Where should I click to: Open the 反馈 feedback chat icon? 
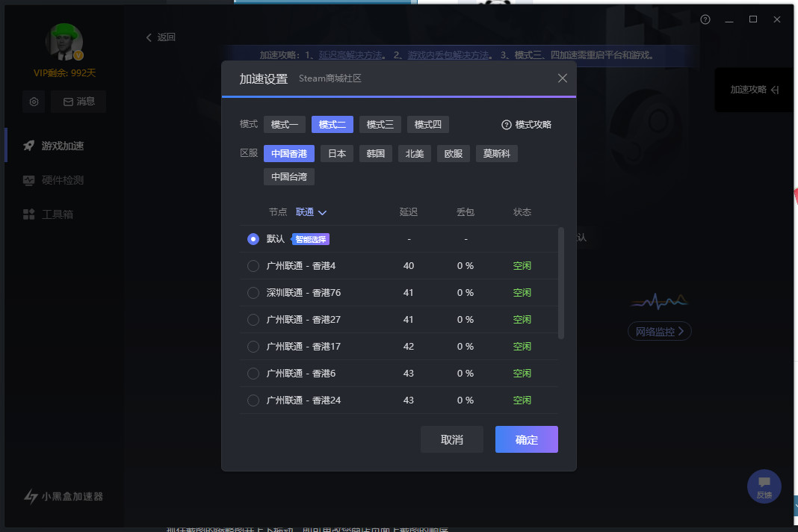point(764,486)
